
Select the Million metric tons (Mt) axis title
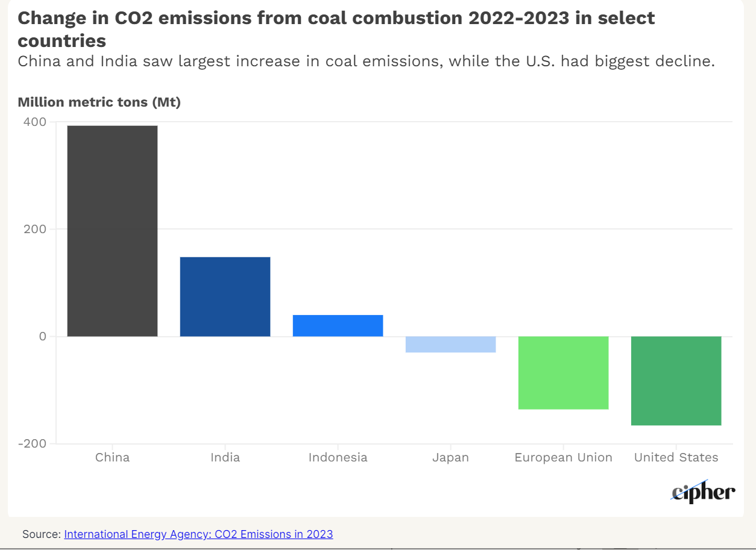click(99, 102)
